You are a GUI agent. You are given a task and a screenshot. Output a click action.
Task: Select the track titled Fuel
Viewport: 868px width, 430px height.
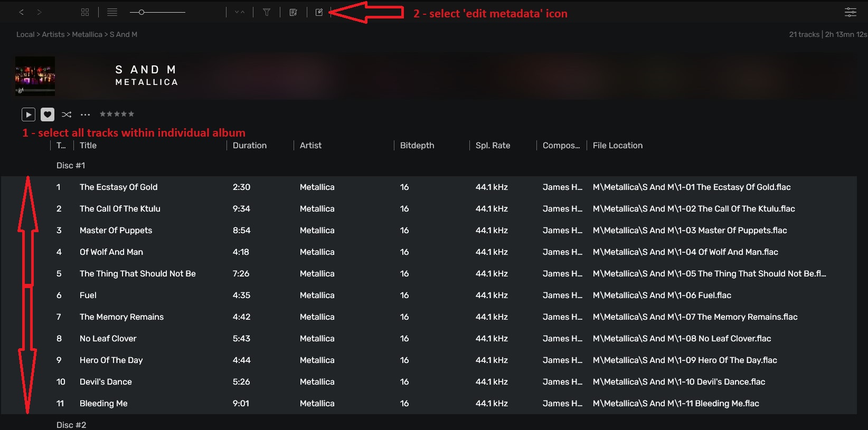pos(429,295)
